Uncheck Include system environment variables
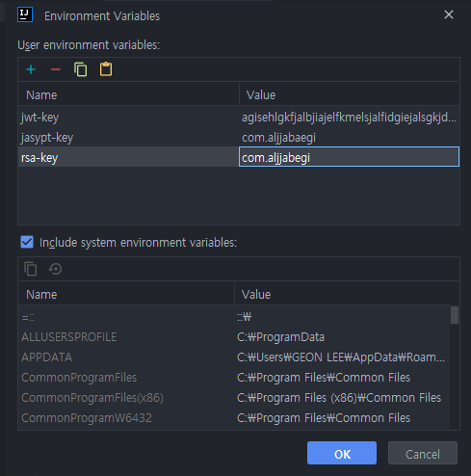The height and width of the screenshot is (476, 471). coord(27,242)
